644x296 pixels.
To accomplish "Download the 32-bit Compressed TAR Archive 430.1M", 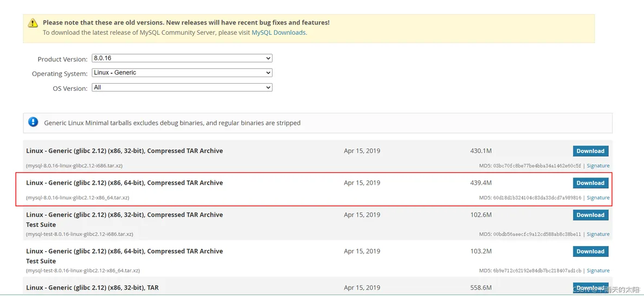I will point(591,151).
